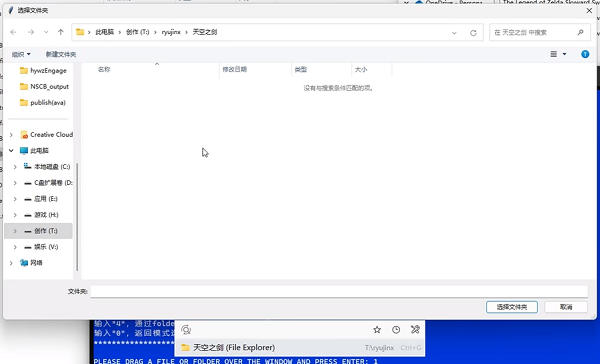Click navigation pane scrollbar
Viewport: 600px width, 364px height.
tap(77, 217)
